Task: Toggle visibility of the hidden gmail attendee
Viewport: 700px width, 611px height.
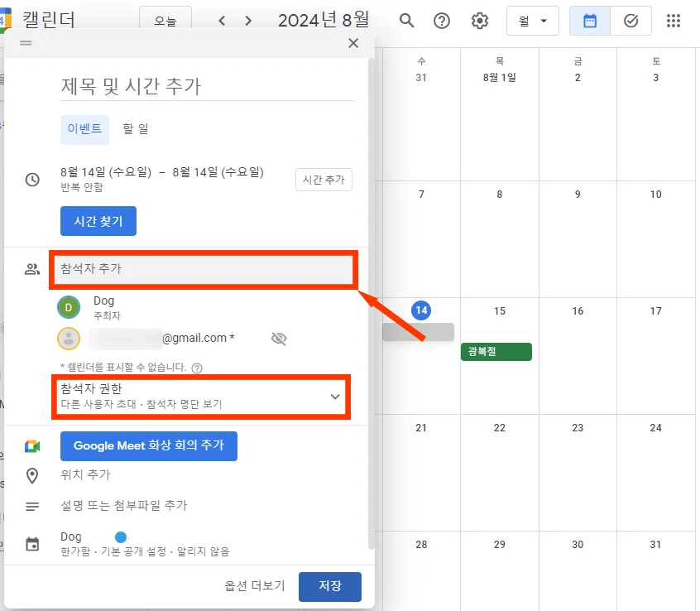Action: click(279, 338)
